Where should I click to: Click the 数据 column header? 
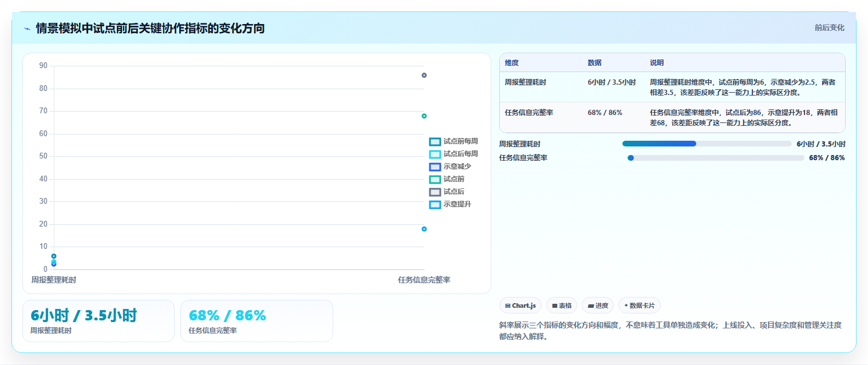click(x=594, y=62)
